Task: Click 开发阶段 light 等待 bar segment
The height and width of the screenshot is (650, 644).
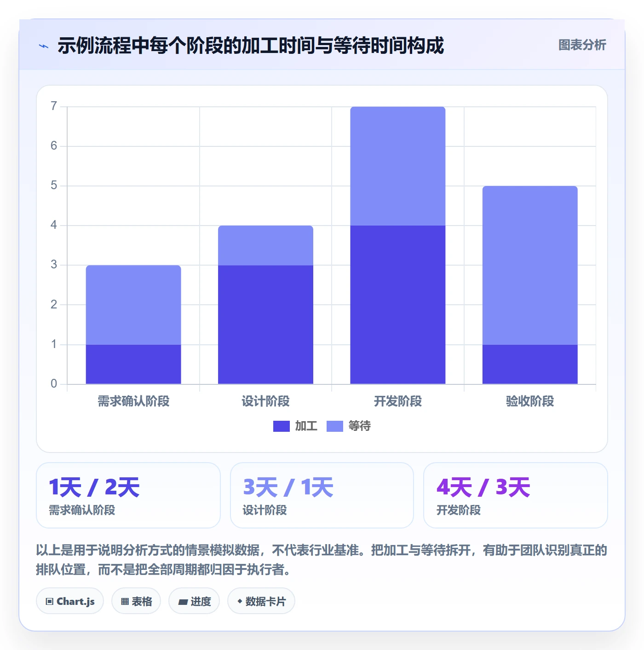Action: 397,166
